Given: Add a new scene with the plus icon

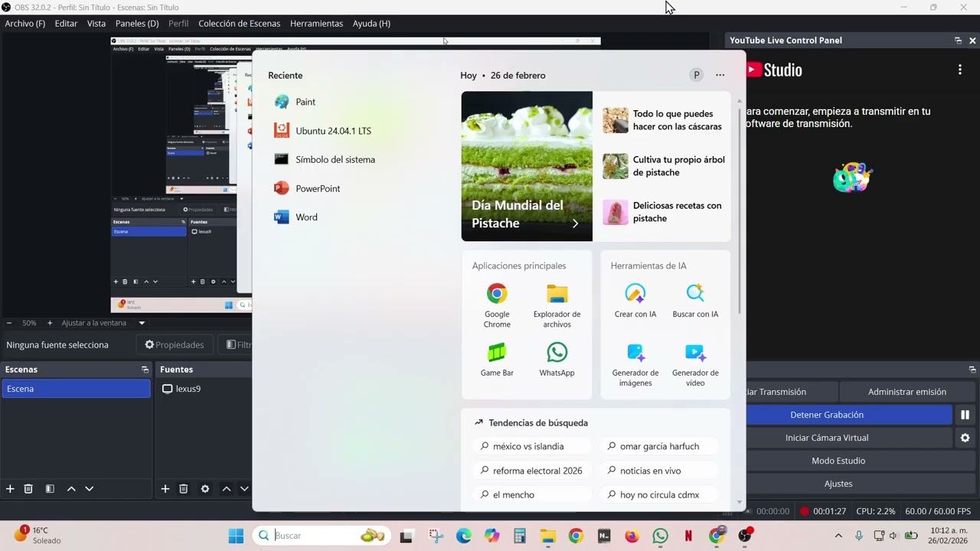Looking at the screenshot, I should click(x=10, y=489).
